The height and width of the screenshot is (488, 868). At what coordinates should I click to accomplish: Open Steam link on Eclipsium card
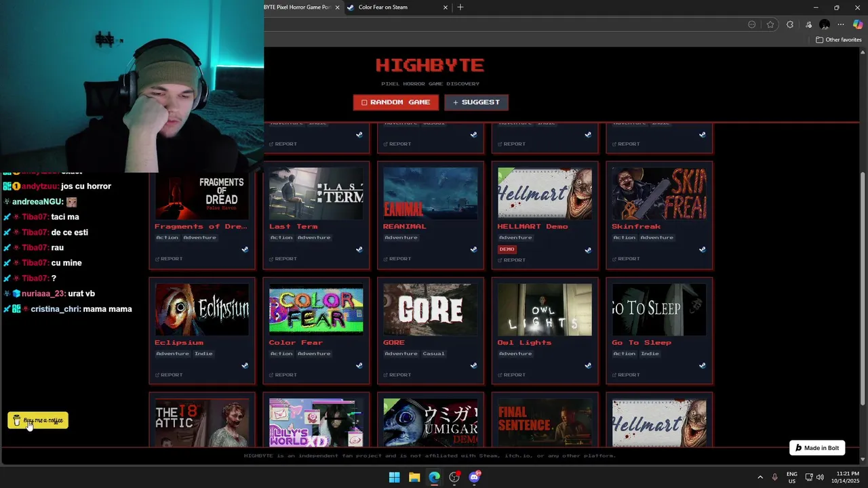(245, 365)
